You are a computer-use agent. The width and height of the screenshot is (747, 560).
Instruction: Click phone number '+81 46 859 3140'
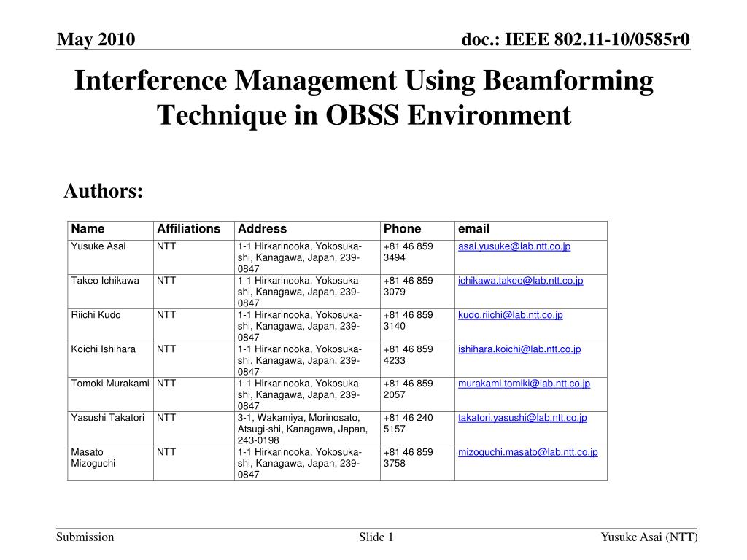[409, 321]
